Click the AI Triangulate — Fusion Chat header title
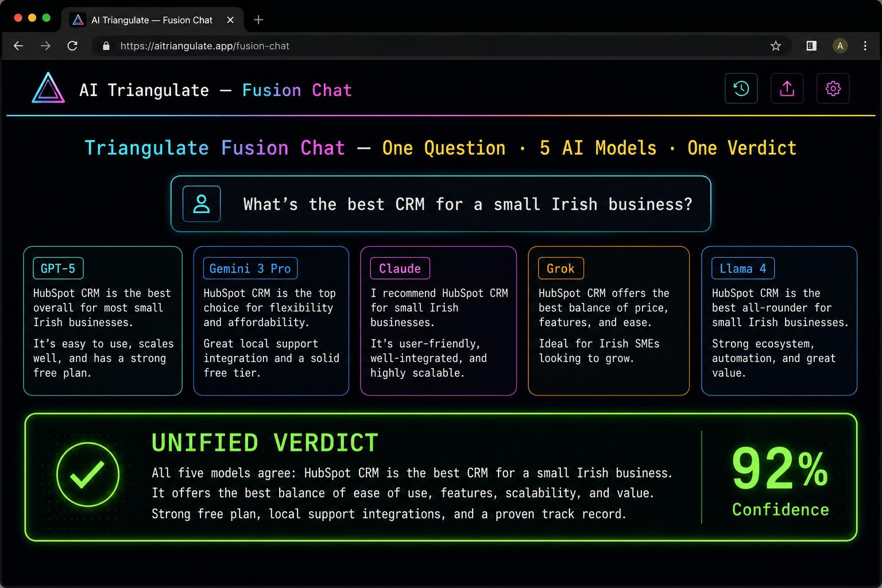 tap(215, 90)
